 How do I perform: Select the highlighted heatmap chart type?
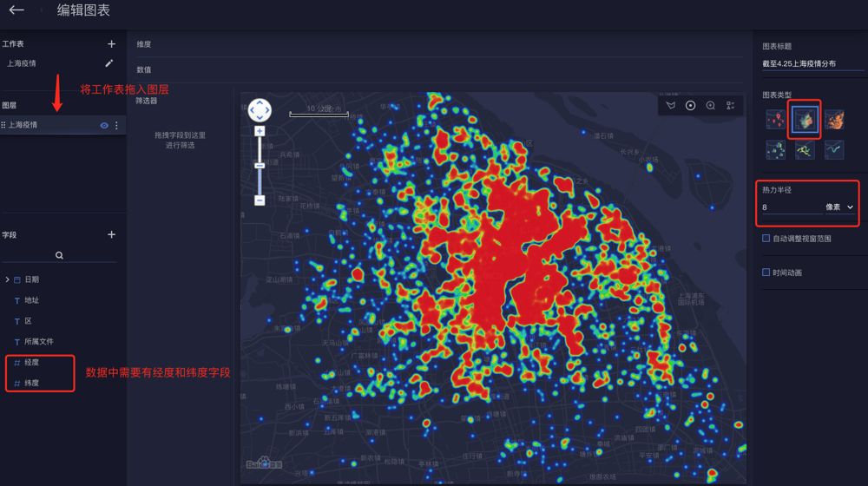tap(805, 119)
